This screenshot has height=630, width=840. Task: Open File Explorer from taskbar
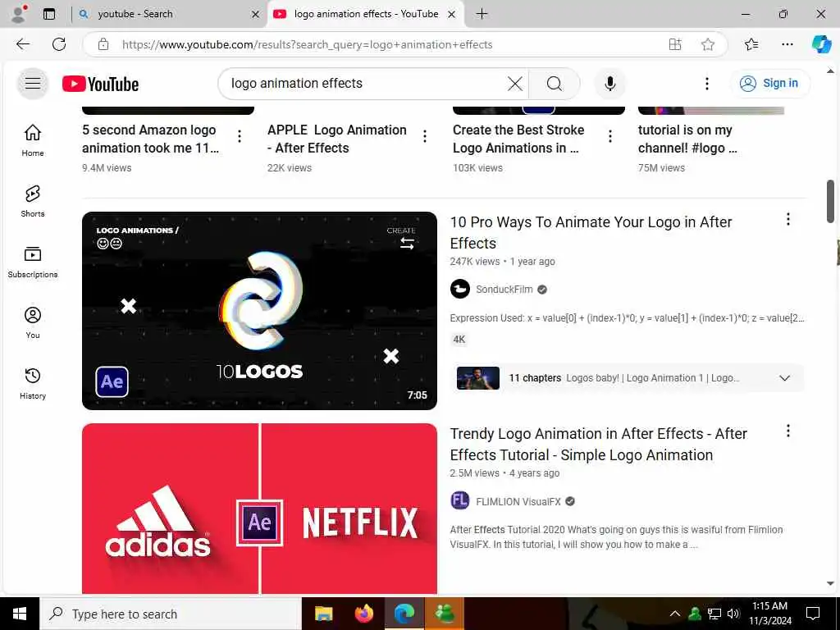pyautogui.click(x=323, y=614)
